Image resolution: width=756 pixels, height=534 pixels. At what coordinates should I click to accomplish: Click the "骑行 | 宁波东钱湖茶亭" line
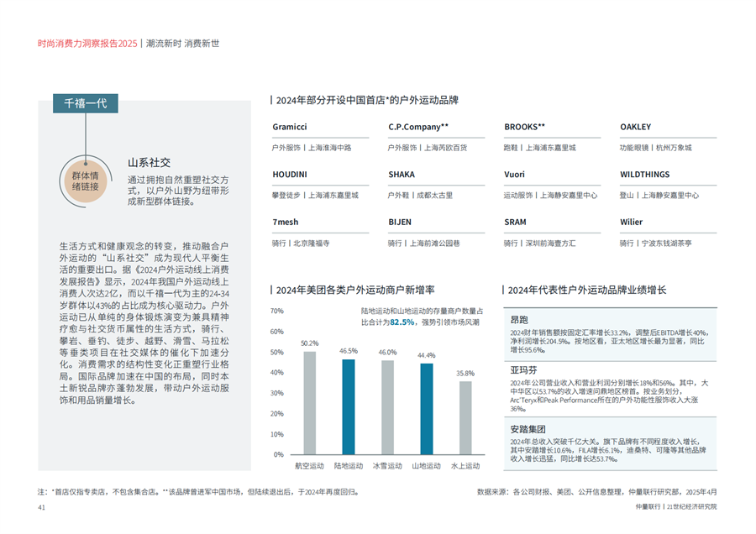tap(656, 243)
